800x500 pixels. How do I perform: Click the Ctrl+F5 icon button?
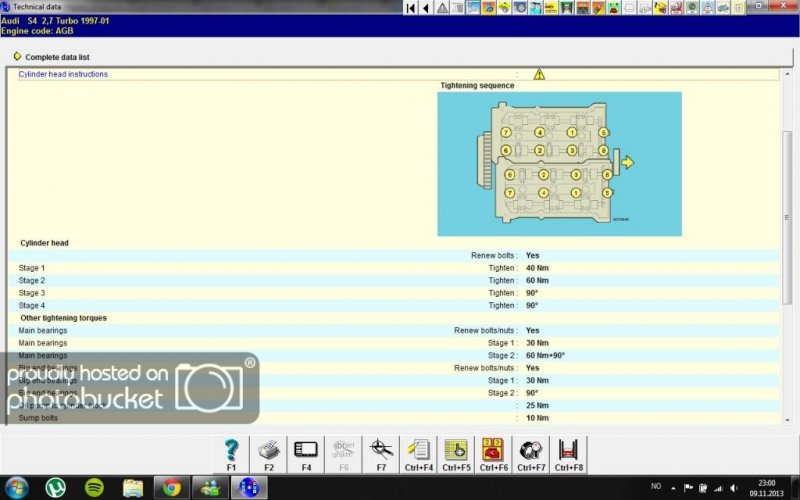pos(456,454)
